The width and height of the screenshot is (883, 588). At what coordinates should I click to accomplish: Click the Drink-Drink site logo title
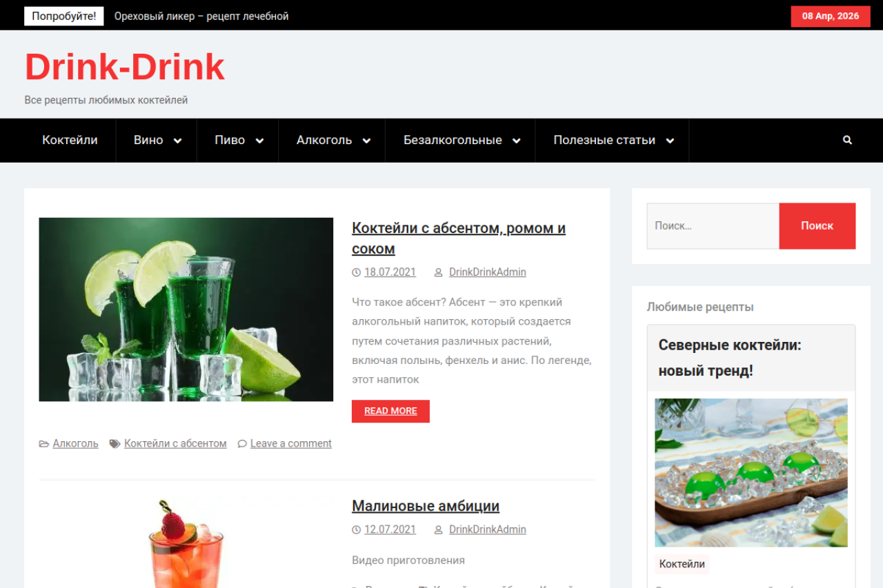tap(125, 67)
